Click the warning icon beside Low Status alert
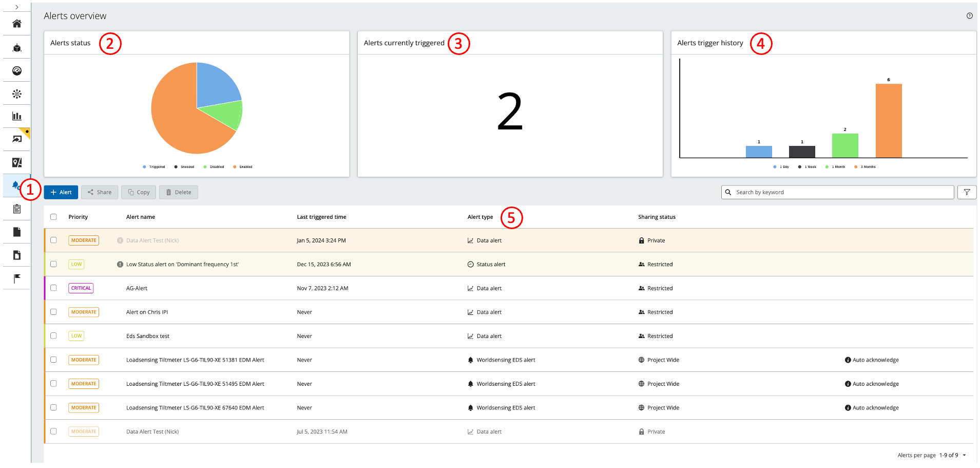 tap(120, 265)
